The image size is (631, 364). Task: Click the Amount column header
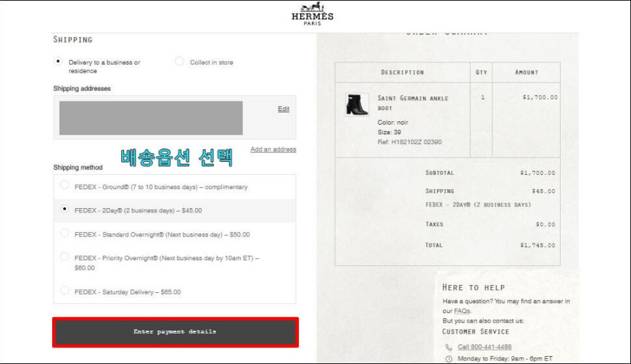click(x=527, y=73)
